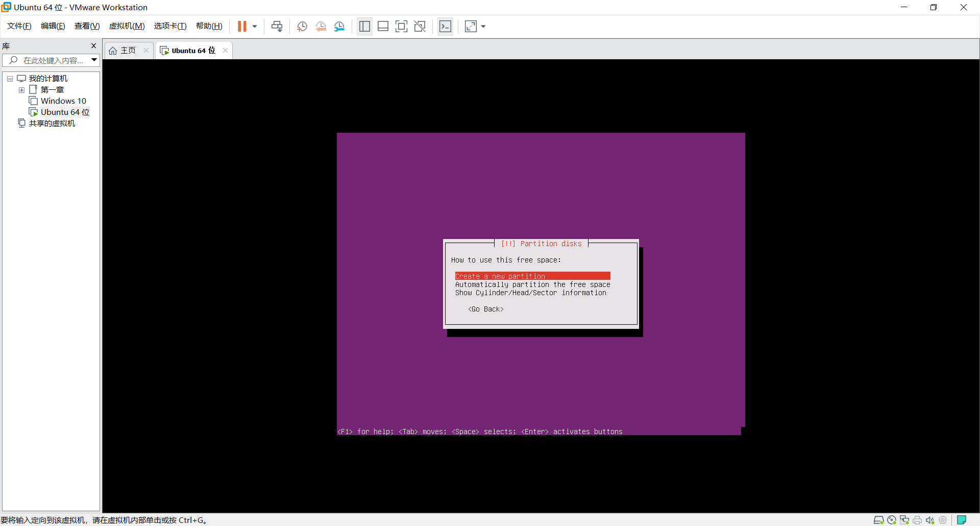Select Ubuntu 64 位 in the library tree
This screenshot has width=980, height=526.
pos(65,112)
